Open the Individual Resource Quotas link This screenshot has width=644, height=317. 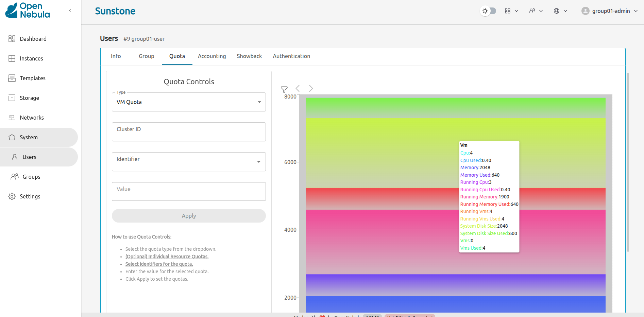[167, 257]
